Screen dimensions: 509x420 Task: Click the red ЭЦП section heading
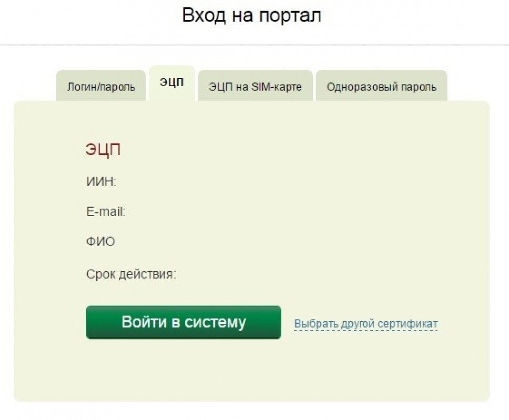[103, 150]
